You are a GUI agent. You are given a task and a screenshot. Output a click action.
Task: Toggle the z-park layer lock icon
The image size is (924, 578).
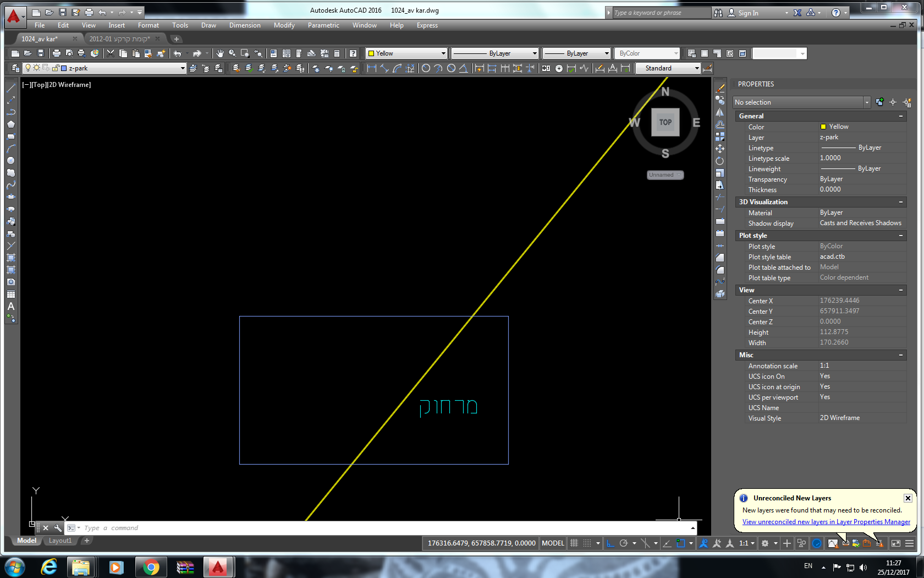click(55, 68)
